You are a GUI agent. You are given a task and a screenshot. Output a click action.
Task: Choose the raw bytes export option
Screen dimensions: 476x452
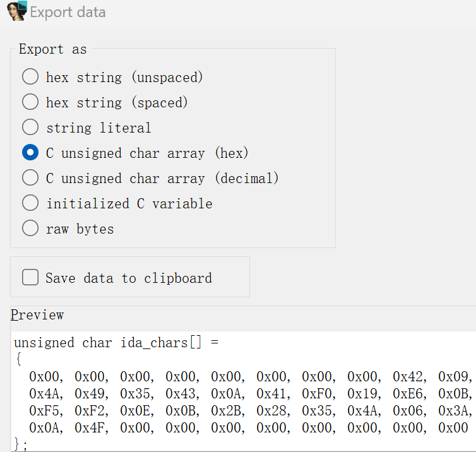pyautogui.click(x=30, y=229)
